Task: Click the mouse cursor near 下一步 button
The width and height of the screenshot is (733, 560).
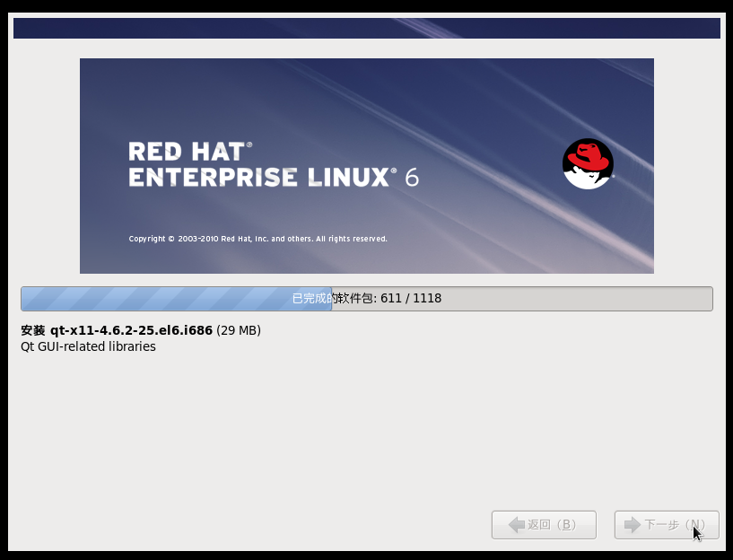Action: coord(696,534)
